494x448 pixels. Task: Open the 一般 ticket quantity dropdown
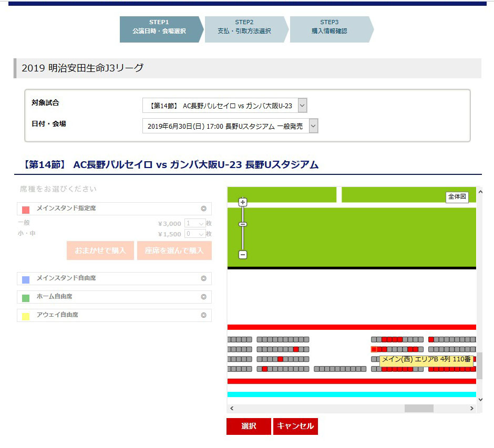coord(195,223)
